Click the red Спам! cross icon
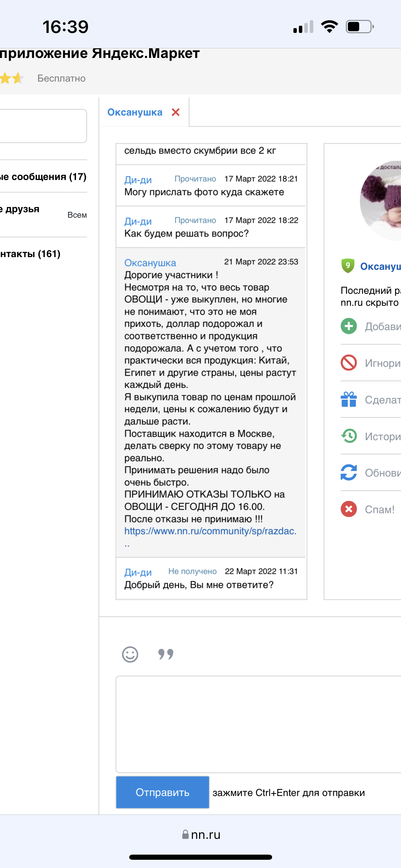The height and width of the screenshot is (868, 401). click(349, 509)
